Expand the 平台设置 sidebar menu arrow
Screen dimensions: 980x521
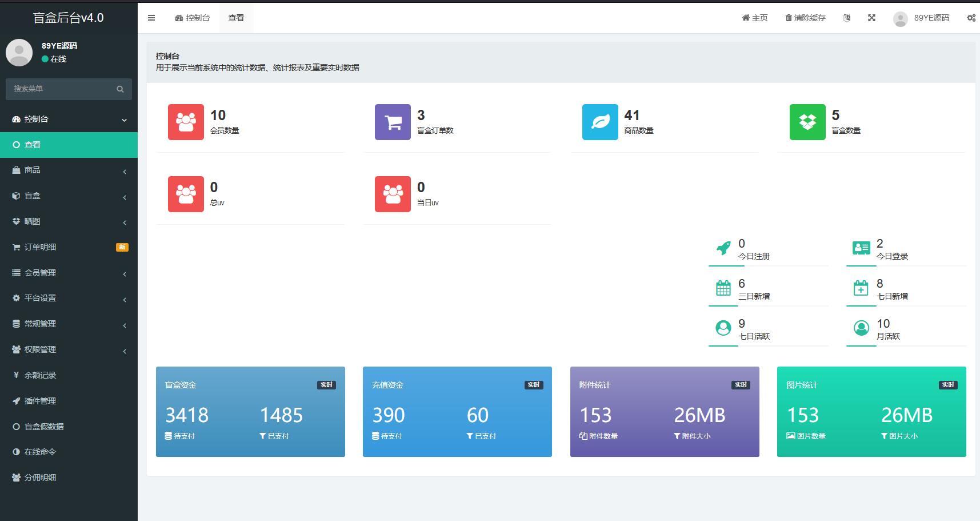(x=125, y=299)
